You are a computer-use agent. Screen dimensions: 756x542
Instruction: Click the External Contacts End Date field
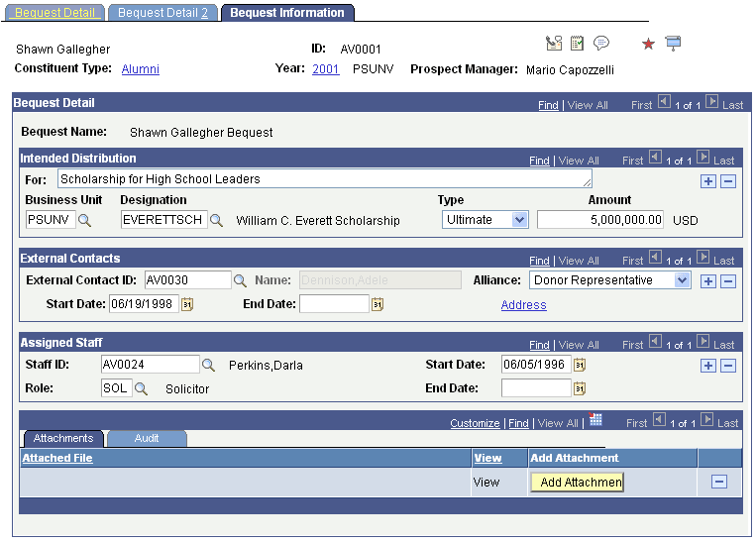tap(334, 304)
